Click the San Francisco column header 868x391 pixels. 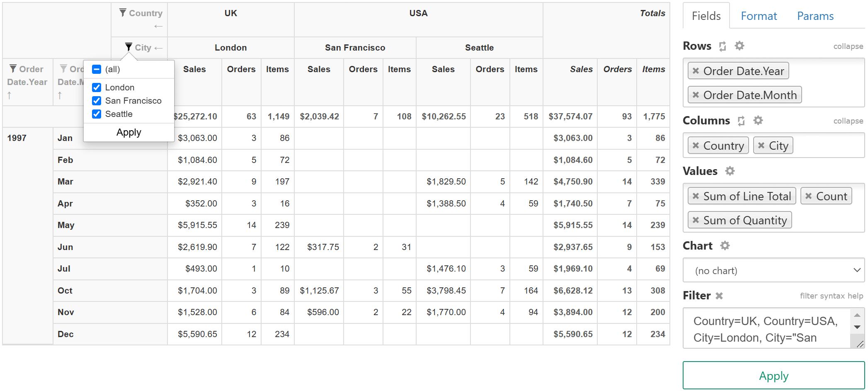pos(355,48)
